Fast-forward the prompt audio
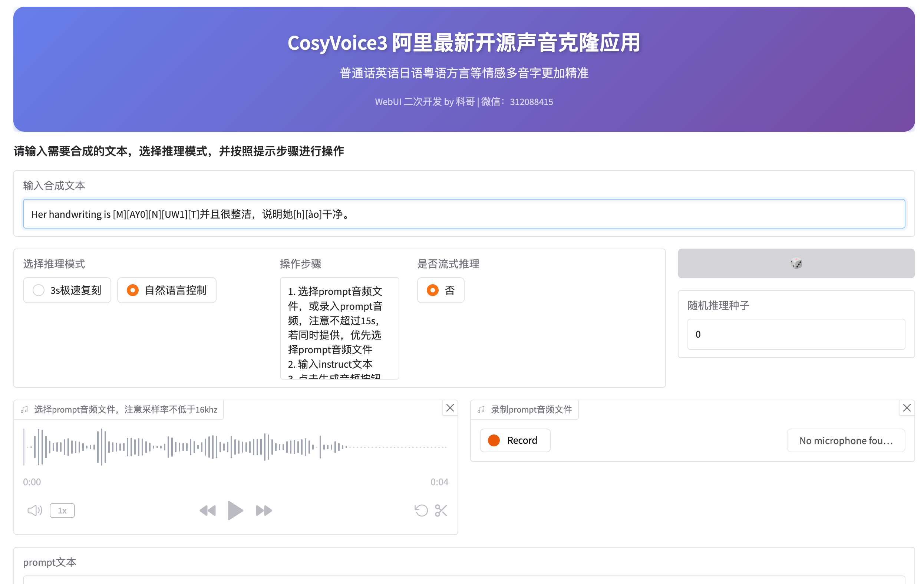The height and width of the screenshot is (584, 924). [x=264, y=510]
